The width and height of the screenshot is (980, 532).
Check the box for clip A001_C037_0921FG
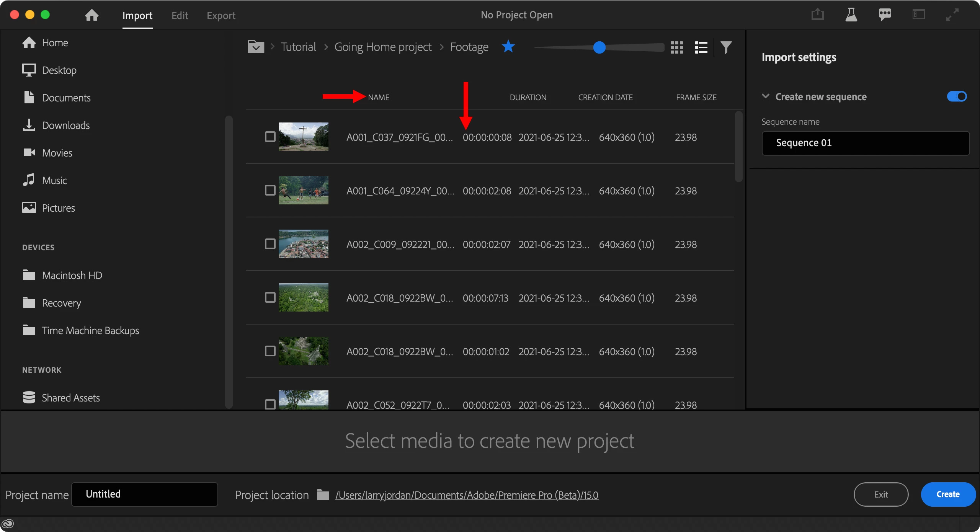[270, 137]
